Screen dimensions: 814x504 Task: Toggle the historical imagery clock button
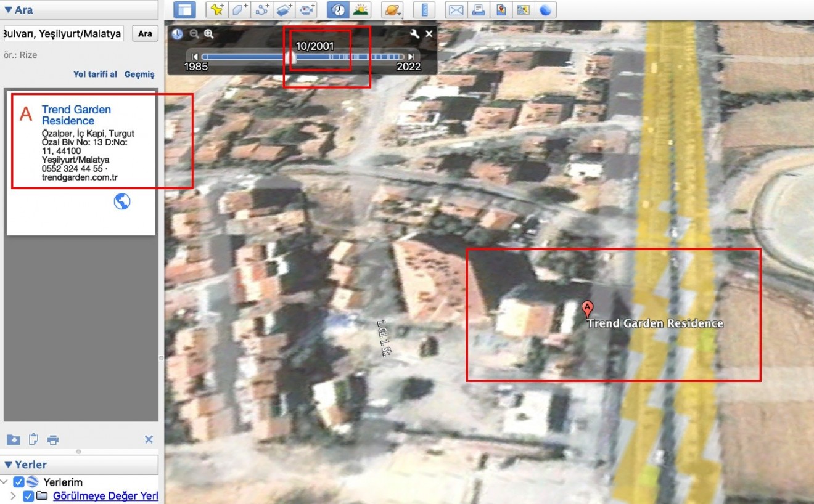click(x=337, y=10)
